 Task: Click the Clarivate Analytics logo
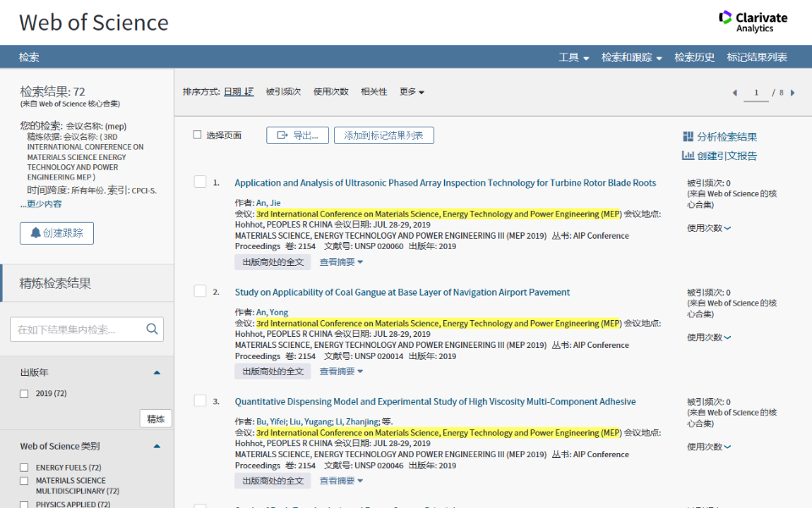(x=753, y=22)
